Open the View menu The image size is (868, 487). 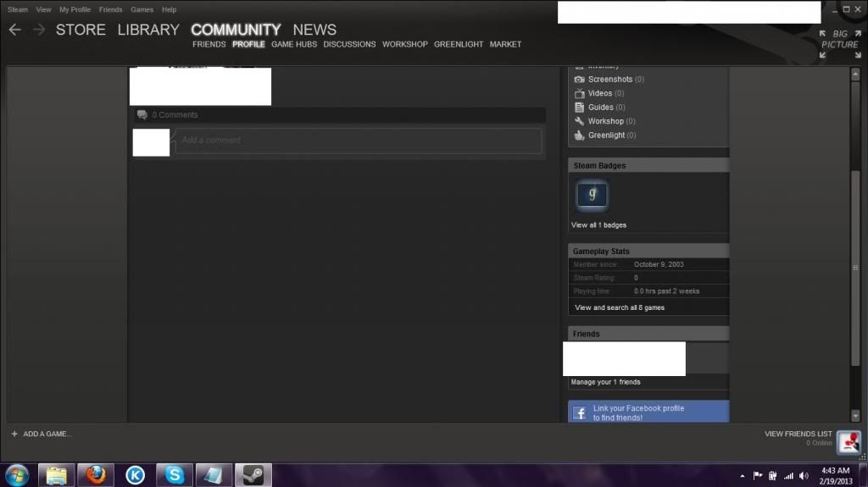[43, 9]
